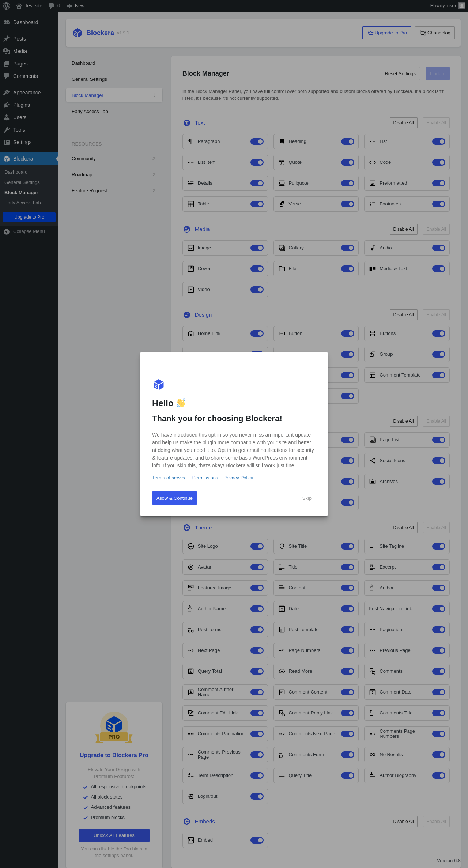
Task: Click the WordPress logo in admin bar
Action: point(6,6)
